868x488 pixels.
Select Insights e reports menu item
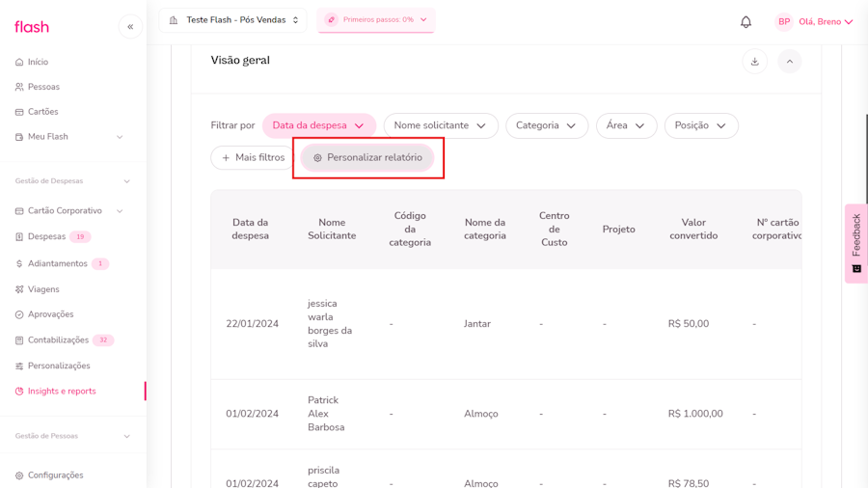tap(62, 392)
